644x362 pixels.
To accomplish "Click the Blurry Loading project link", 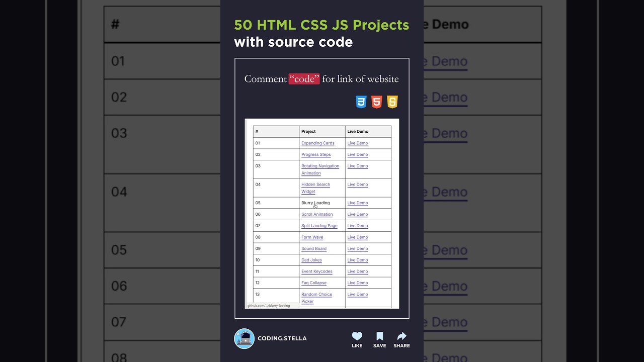I will coord(315,203).
